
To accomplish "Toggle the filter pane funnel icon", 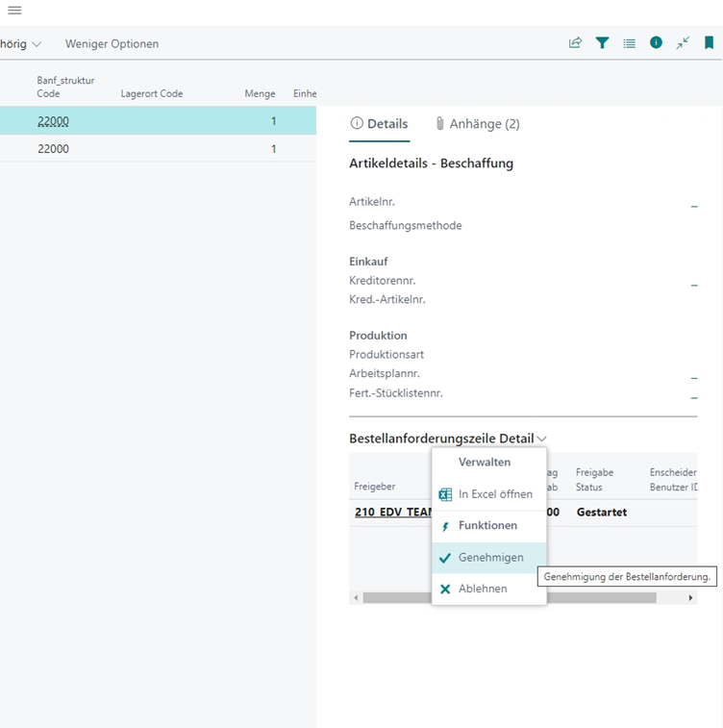I will coord(602,43).
